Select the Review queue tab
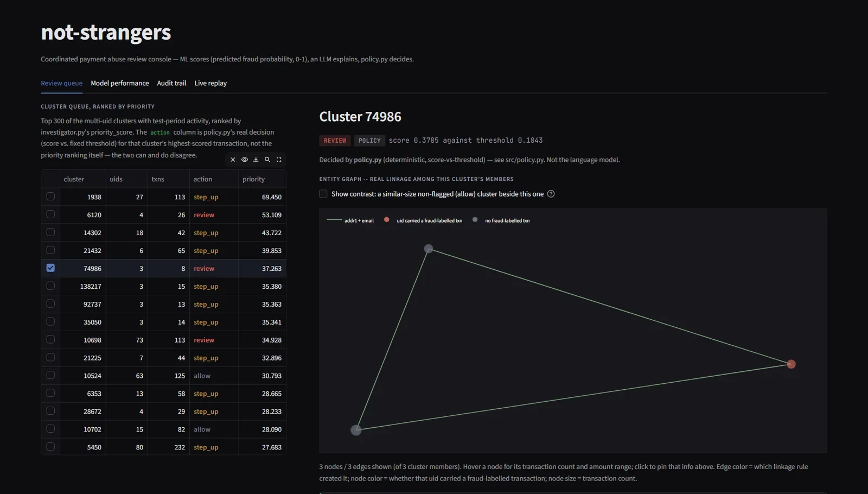Image resolution: width=868 pixels, height=494 pixels. pyautogui.click(x=62, y=83)
